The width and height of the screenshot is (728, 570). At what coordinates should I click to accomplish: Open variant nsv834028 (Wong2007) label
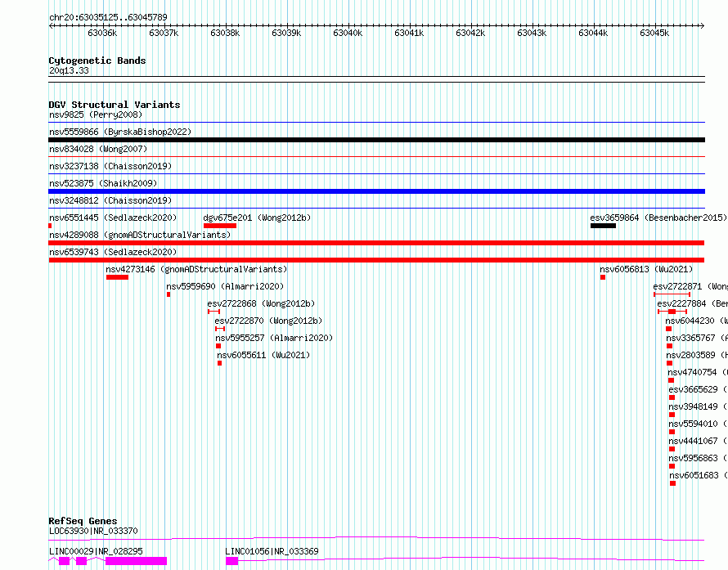(98, 149)
